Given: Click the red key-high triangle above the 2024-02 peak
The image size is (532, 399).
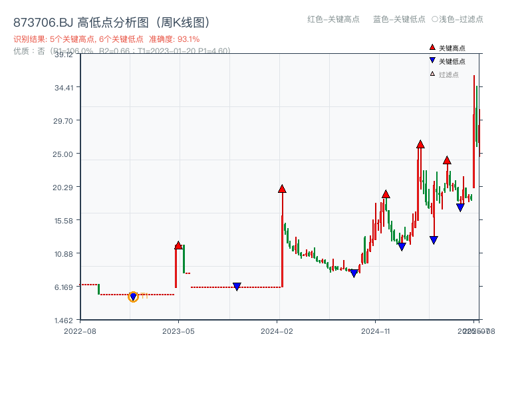Looking at the screenshot, I should click(282, 188).
